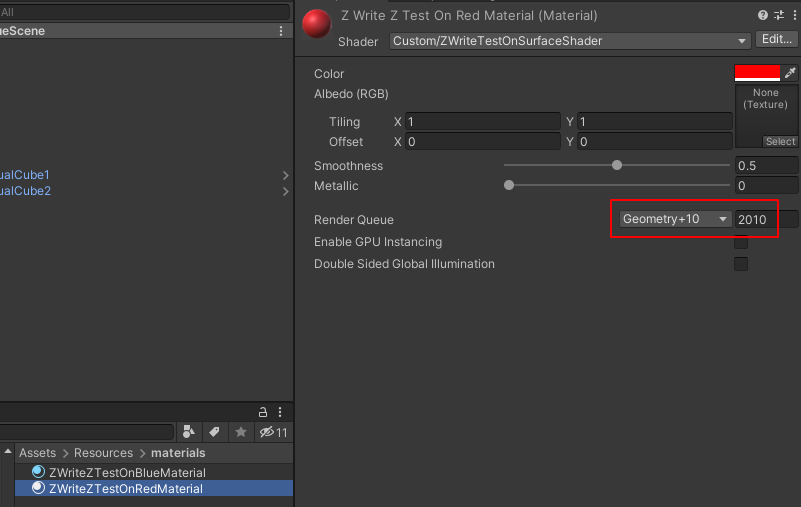Click the Smoothness label
The image size is (801, 507).
348,166
